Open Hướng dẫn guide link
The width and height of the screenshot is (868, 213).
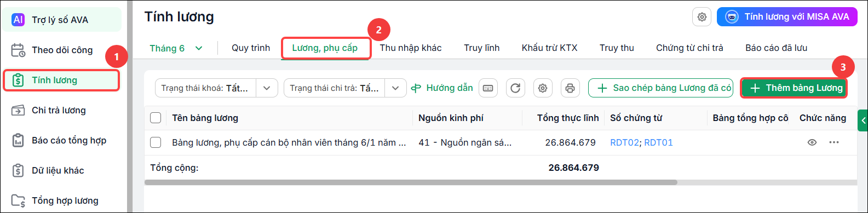[450, 88]
